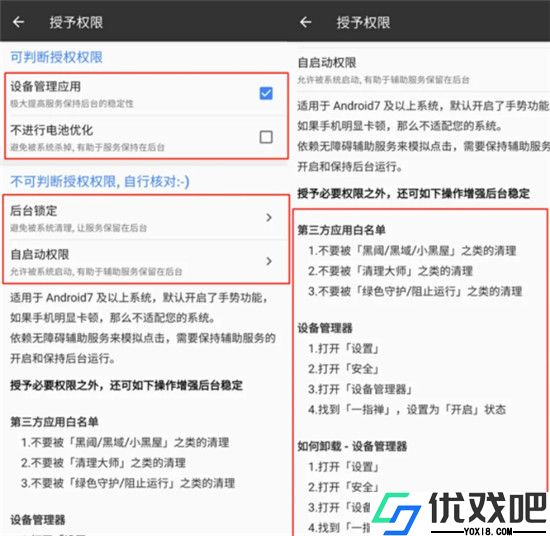Viewport: 550px width, 536px height.
Task: Click right screen 授予必要权限之外 bold line
Action: pos(414,193)
